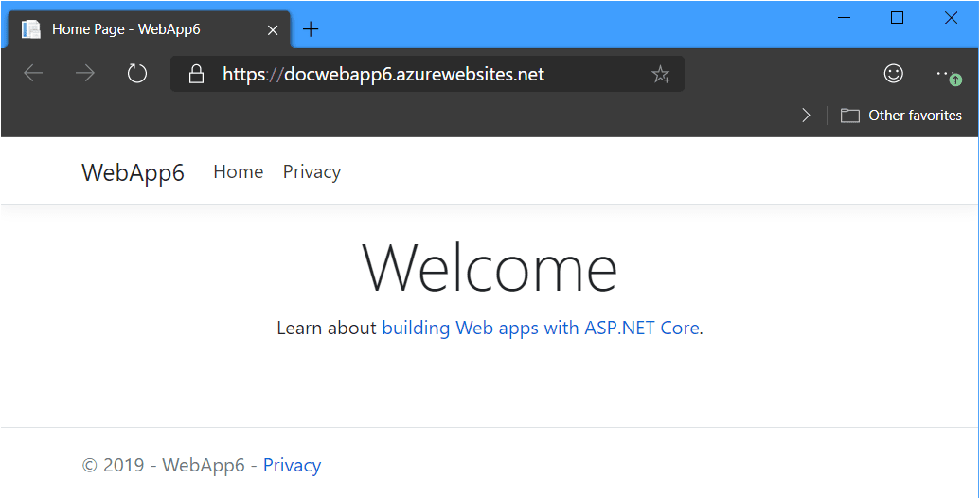
Task: Open Privacy in the top navigation bar
Action: [312, 171]
